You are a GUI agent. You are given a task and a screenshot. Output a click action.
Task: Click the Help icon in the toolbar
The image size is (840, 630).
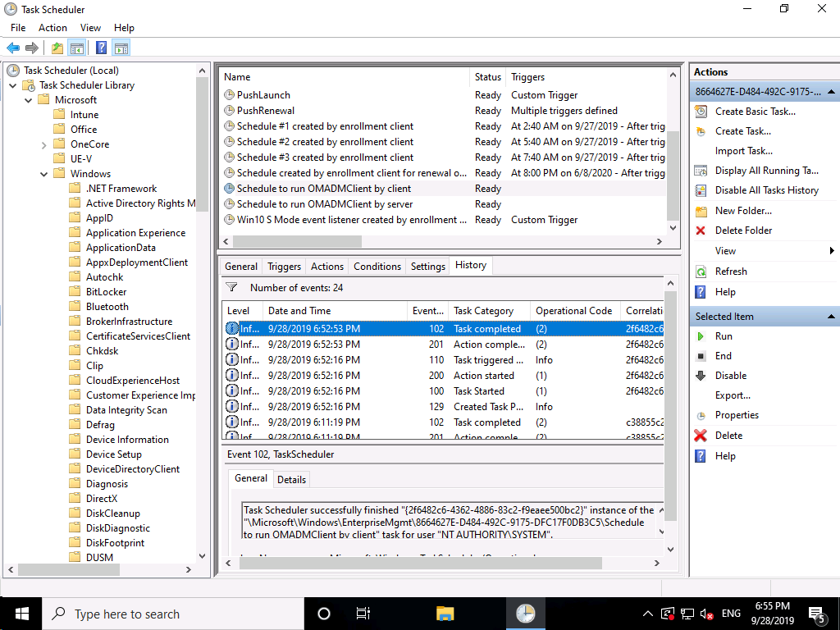point(102,48)
